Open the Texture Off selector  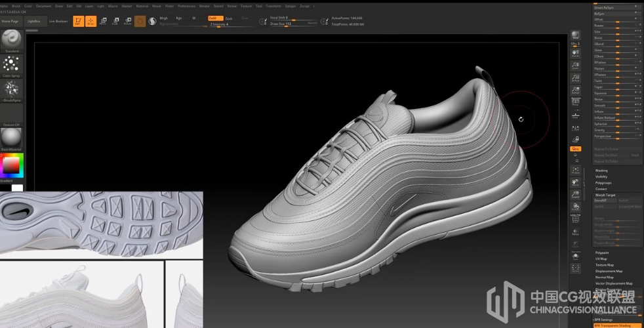(x=12, y=115)
